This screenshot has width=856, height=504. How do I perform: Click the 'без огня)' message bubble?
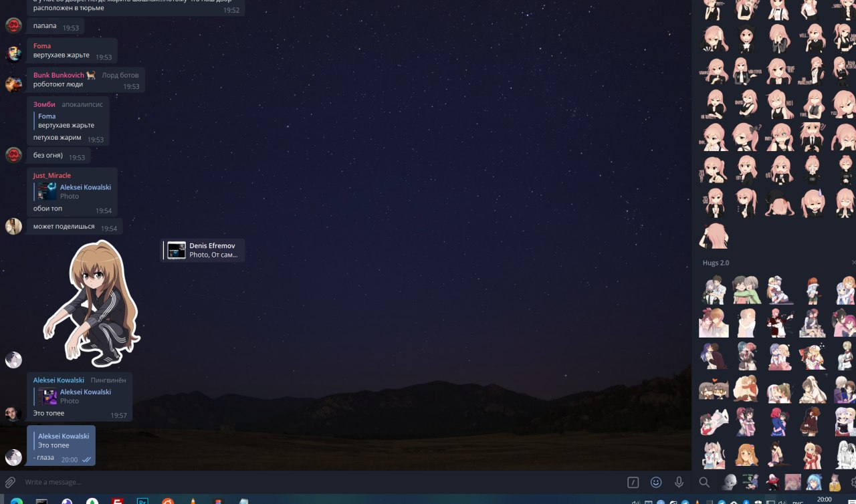59,156
